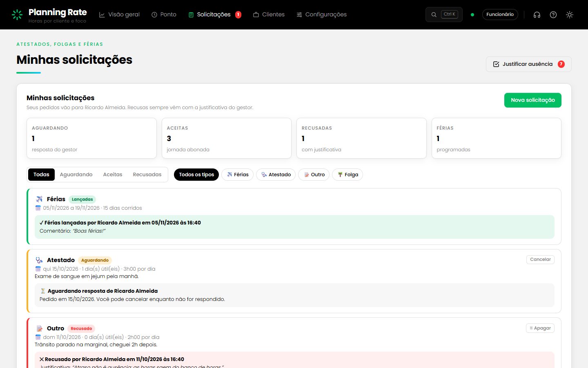
Task: Show only Recusadas requests
Action: (147, 175)
